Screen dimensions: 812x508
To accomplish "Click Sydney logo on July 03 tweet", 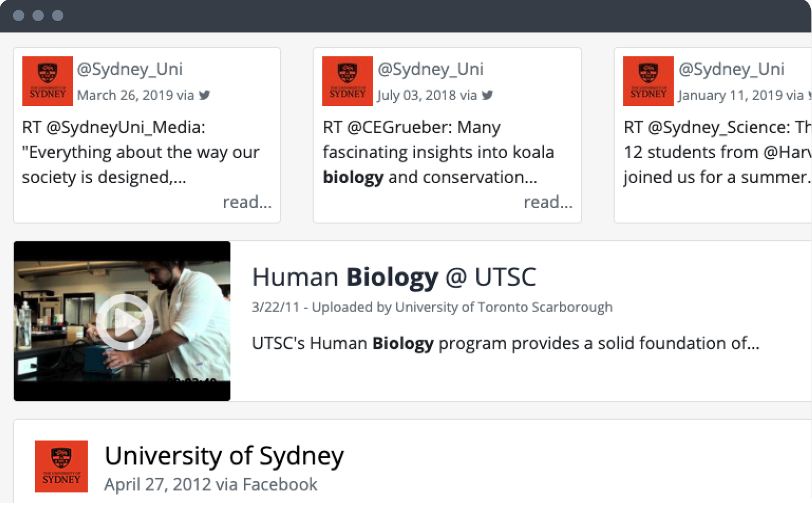I will [348, 81].
